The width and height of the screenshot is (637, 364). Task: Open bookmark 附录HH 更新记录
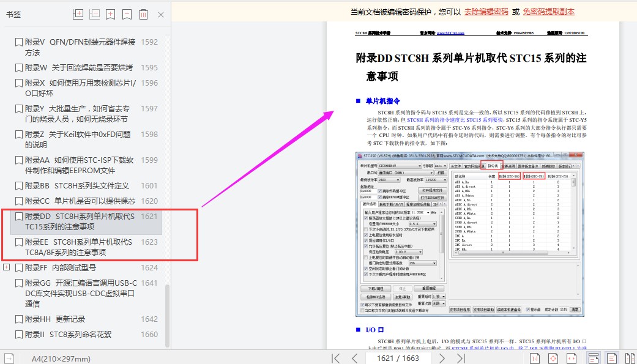click(55, 319)
